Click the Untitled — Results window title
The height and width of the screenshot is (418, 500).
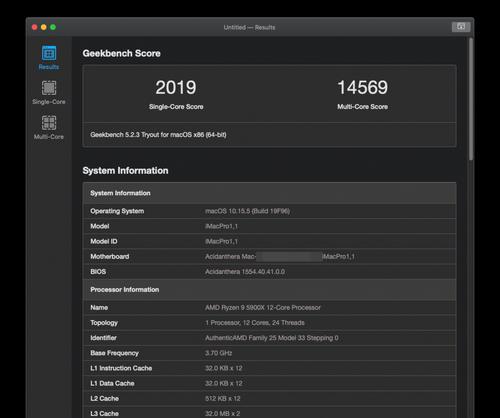click(x=249, y=27)
